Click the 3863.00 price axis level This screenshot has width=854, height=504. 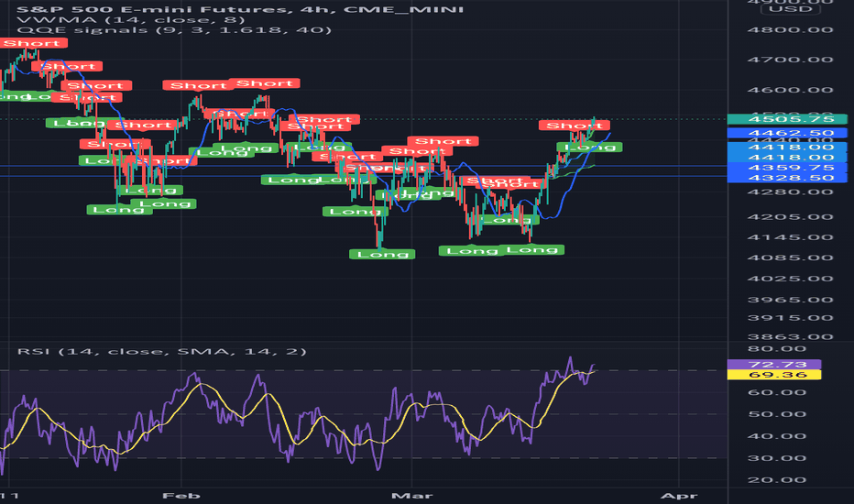(x=790, y=336)
